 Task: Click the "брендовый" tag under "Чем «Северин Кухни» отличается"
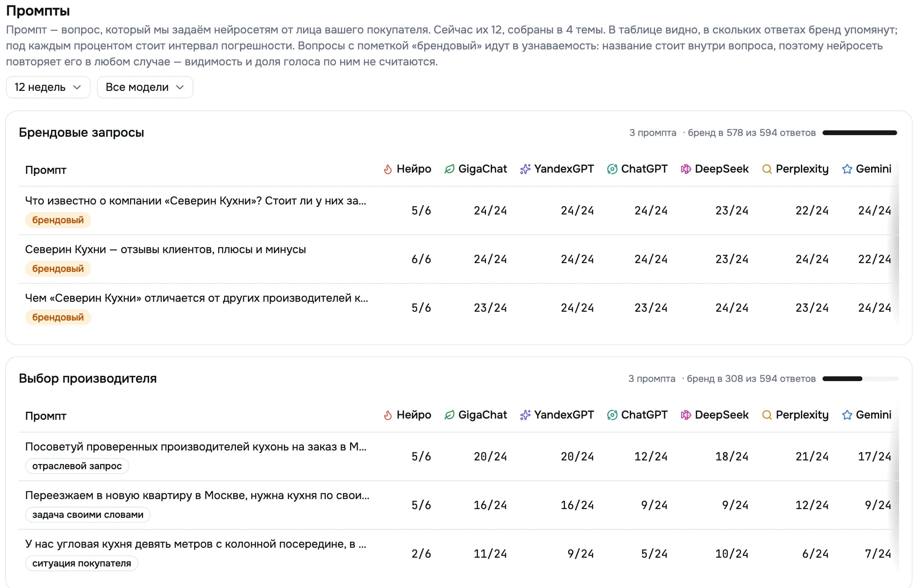[58, 317]
